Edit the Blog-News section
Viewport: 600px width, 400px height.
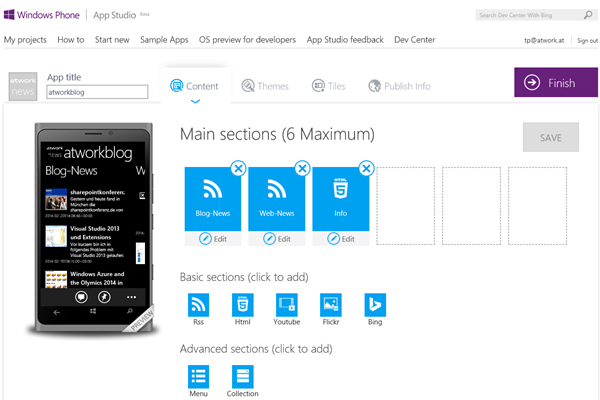coord(213,238)
